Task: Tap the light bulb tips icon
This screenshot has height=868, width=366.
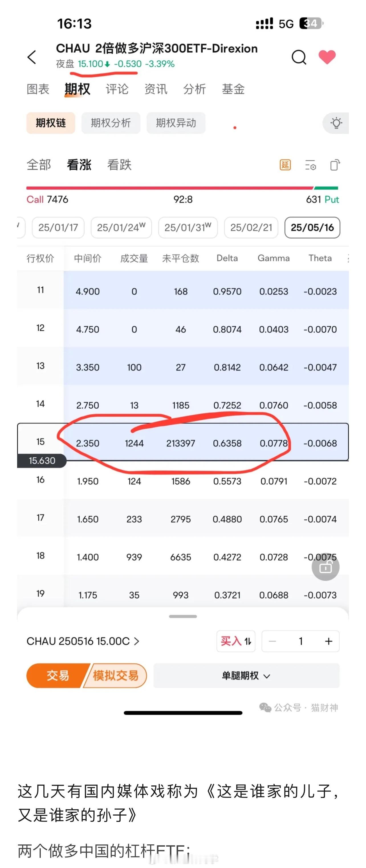Action: point(336,123)
